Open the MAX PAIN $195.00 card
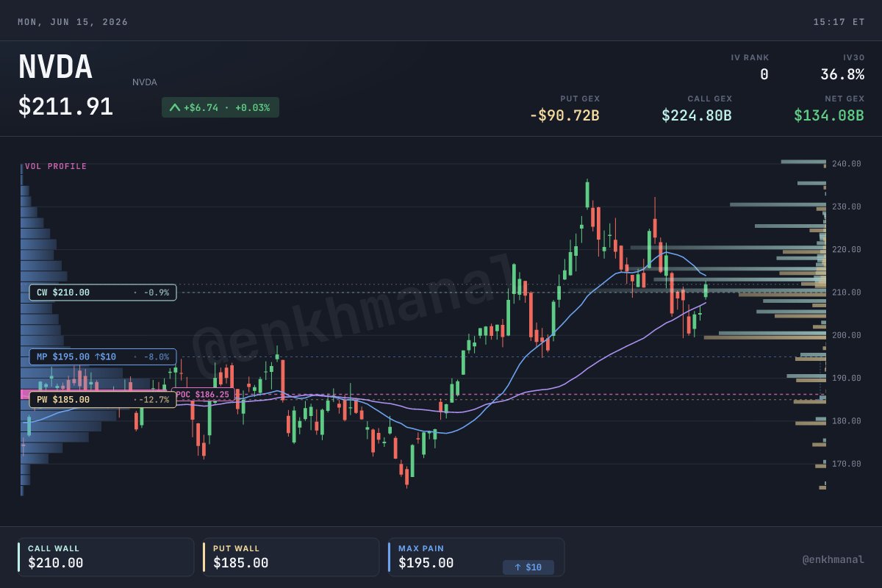This screenshot has width=882, height=588. 476,557
